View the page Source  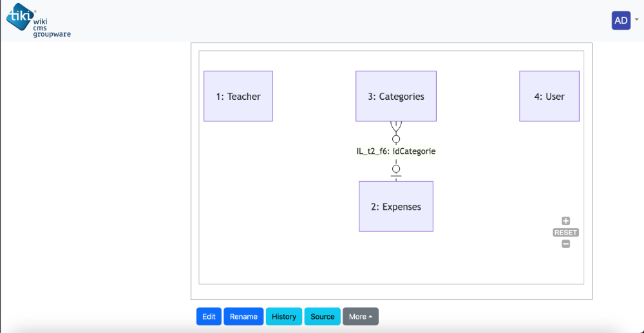coord(323,317)
